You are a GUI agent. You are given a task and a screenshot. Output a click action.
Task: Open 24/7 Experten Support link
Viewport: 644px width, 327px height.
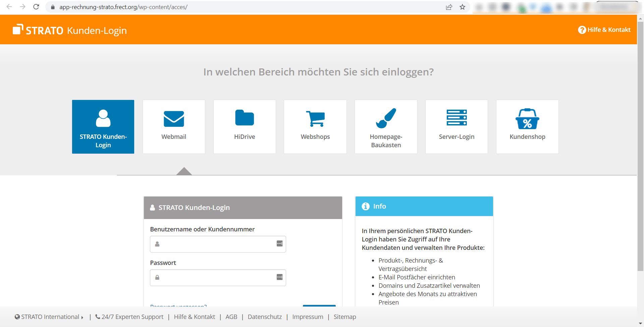[129, 317]
